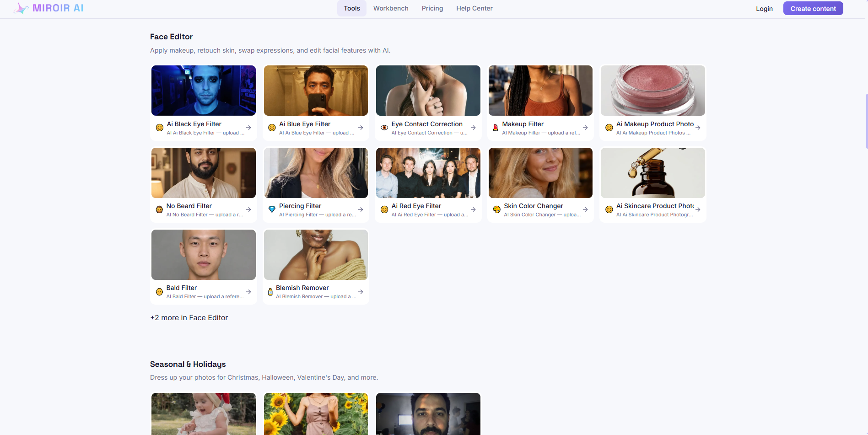Open the Eye Contact Correction thumbnail
The image size is (868, 435).
pyautogui.click(x=428, y=91)
